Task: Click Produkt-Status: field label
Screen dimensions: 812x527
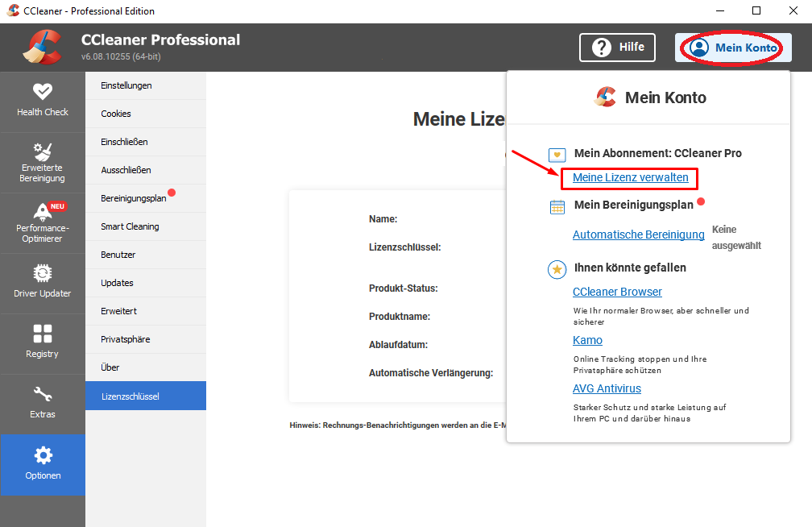Action: tap(404, 288)
